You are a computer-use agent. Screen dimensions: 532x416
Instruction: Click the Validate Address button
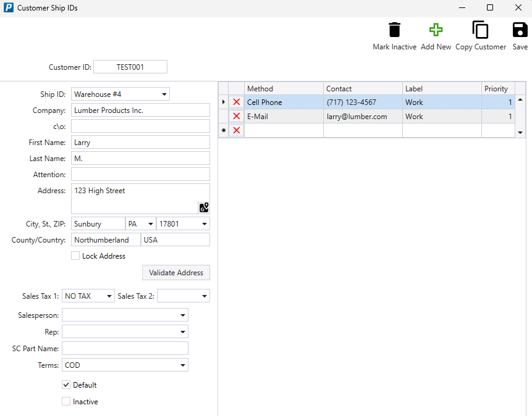[175, 272]
